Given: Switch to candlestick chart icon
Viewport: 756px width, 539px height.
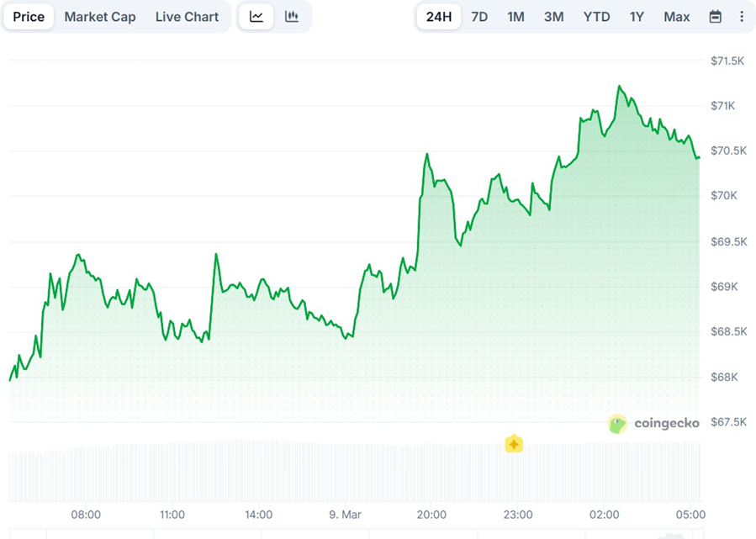Looking at the screenshot, I should 292,17.
